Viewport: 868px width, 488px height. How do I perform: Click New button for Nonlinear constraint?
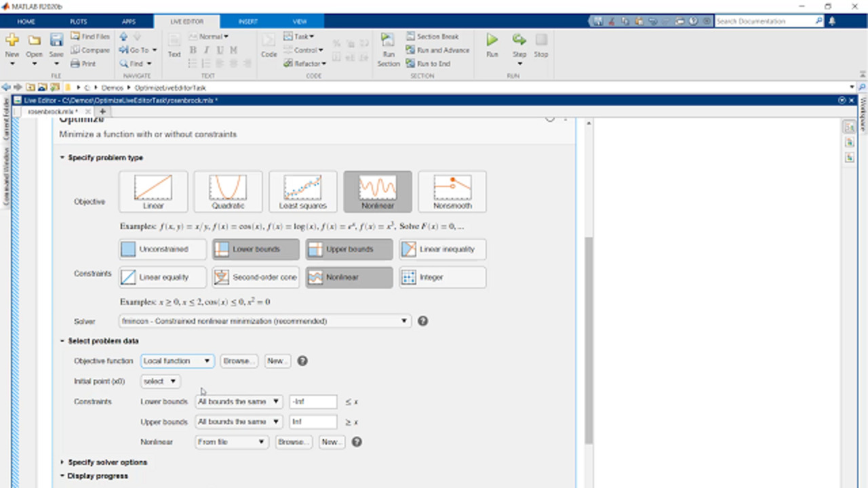(x=330, y=442)
